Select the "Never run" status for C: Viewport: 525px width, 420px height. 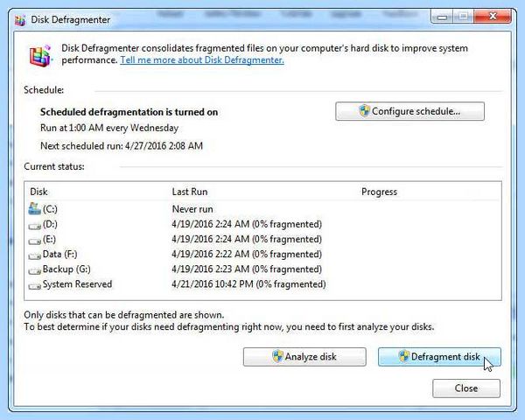coord(192,209)
